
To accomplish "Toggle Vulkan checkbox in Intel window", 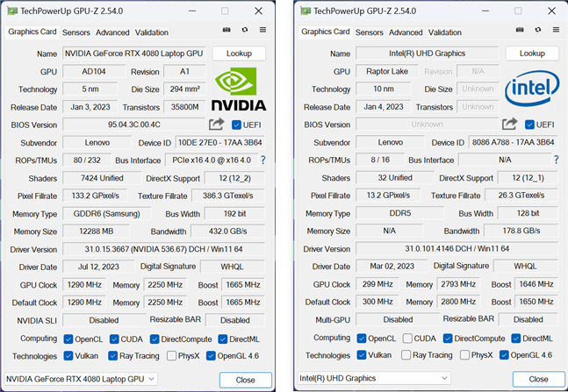I will tap(361, 355).
